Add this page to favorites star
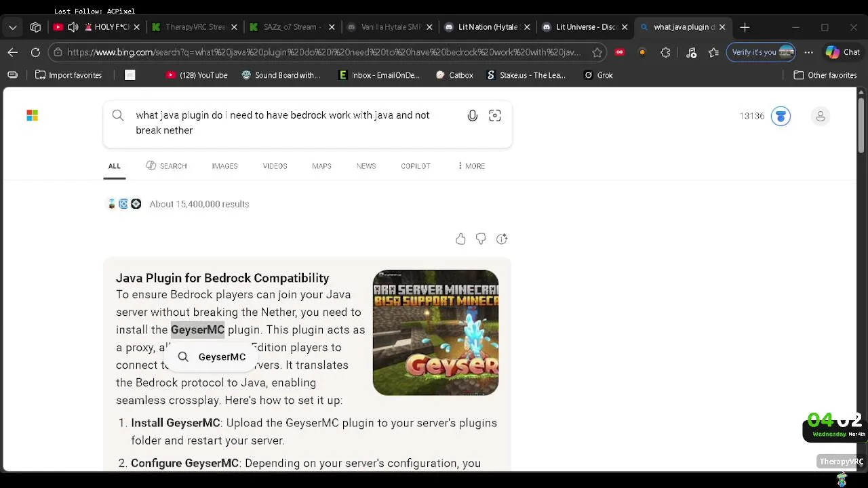 point(597,52)
